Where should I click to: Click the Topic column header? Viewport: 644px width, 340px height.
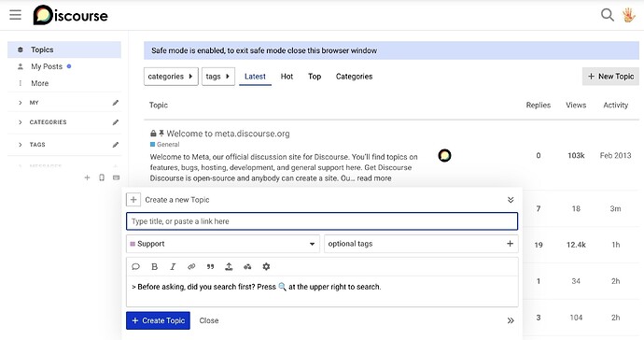pos(159,106)
